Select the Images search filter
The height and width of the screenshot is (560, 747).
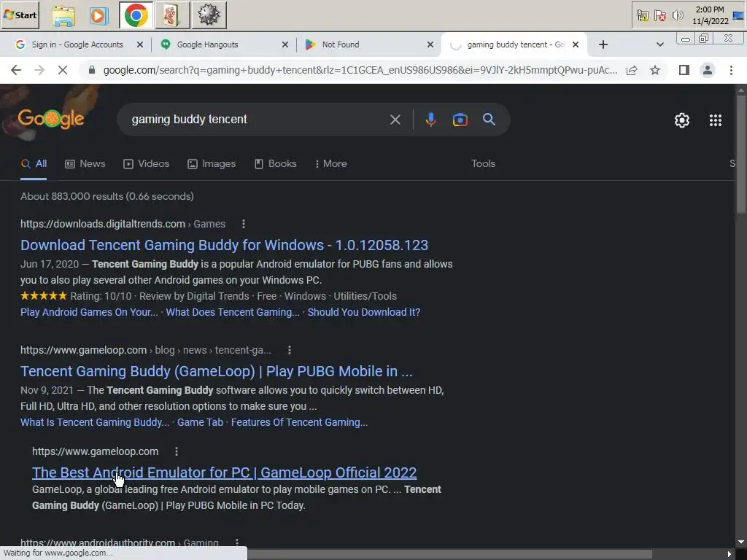click(x=212, y=164)
